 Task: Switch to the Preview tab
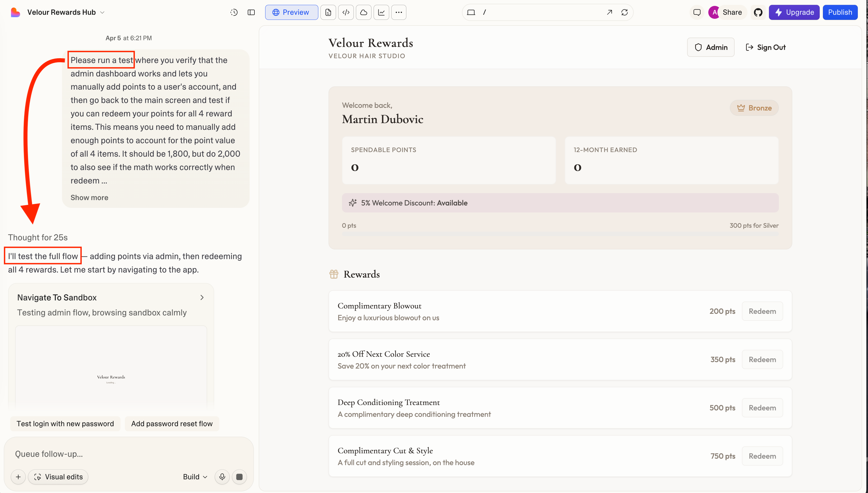point(291,12)
